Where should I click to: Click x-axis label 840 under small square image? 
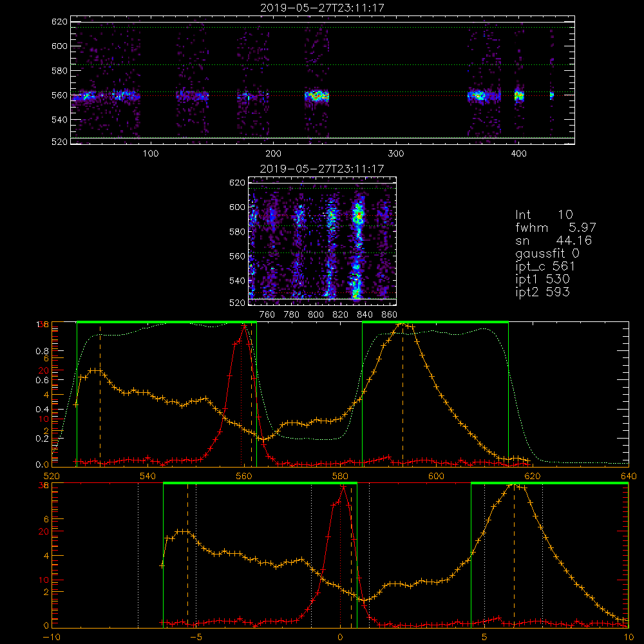coord(365,315)
